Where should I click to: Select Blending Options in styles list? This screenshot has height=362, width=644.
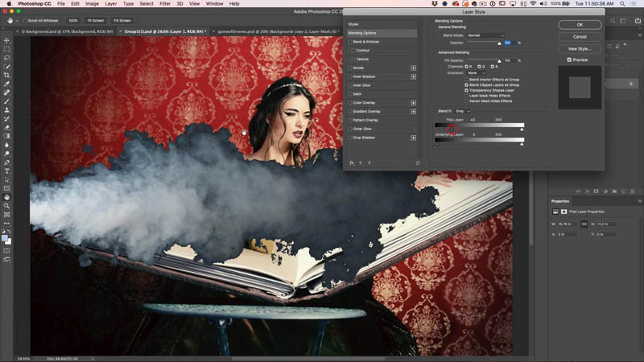(382, 33)
